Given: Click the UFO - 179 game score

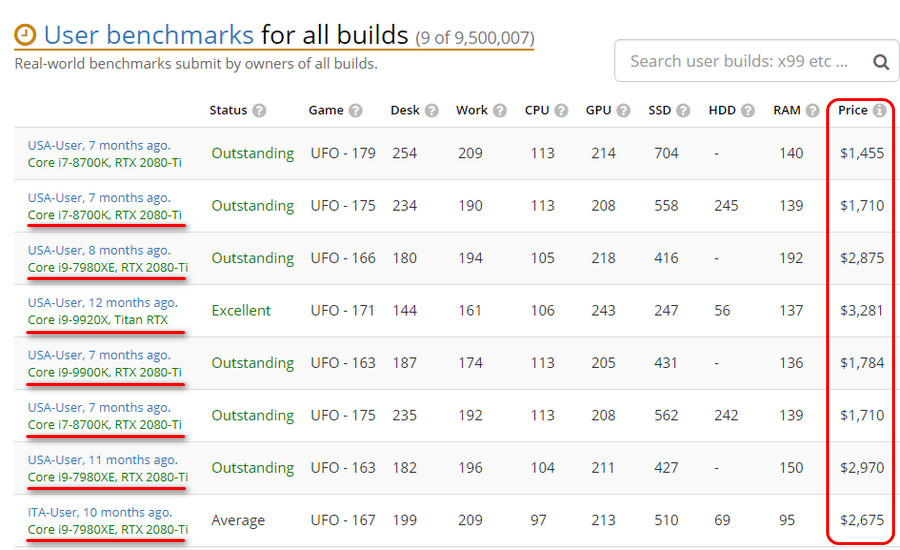Looking at the screenshot, I should (x=343, y=153).
